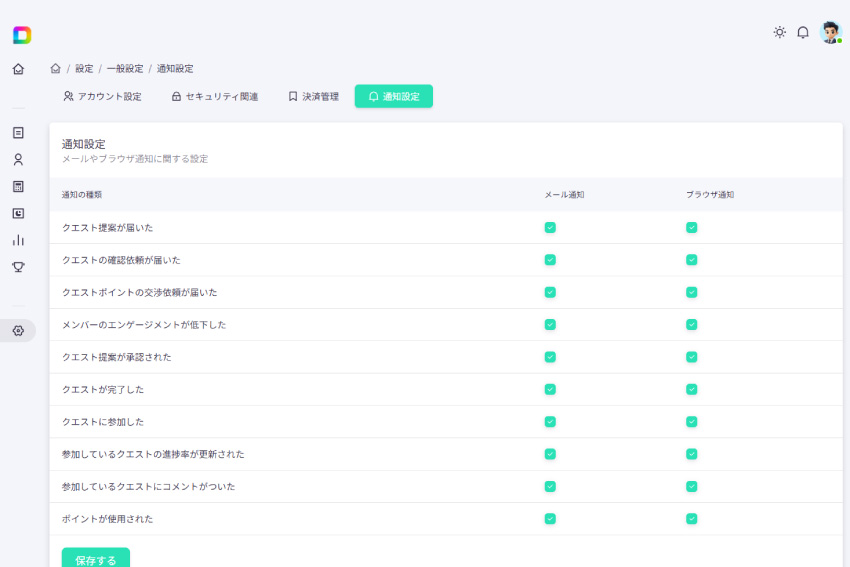Click the colorful app logo
This screenshot has height=567, width=850.
[x=21, y=35]
